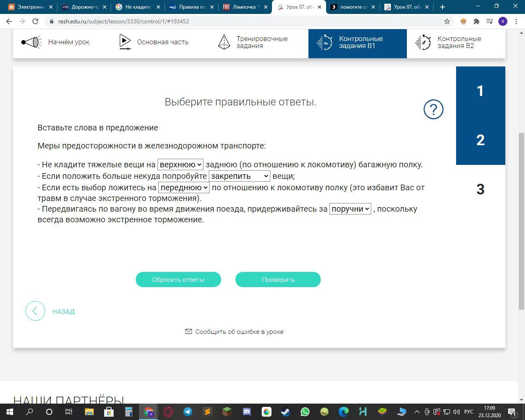The height and width of the screenshot is (420, 525).
Task: Open the закрепить dropdown
Action: (x=240, y=176)
